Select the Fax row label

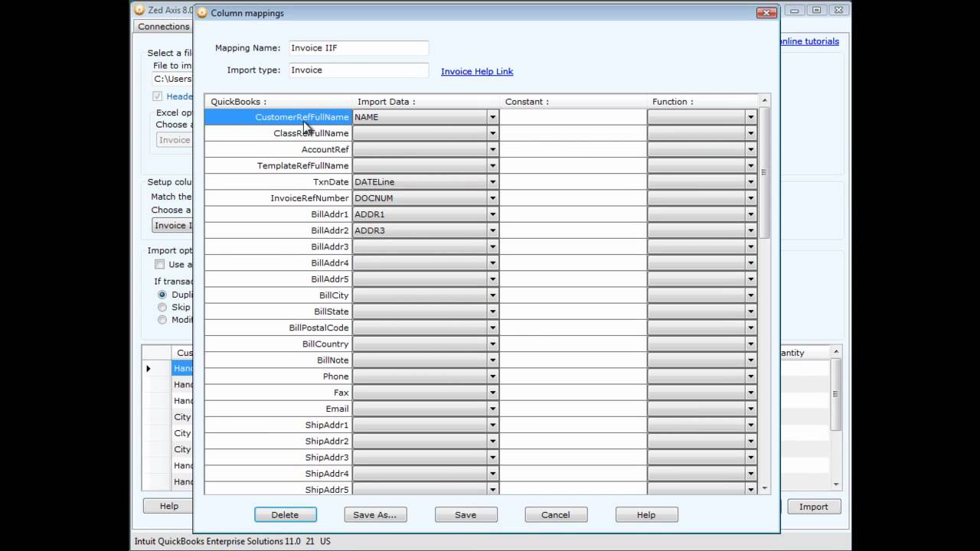click(278, 393)
